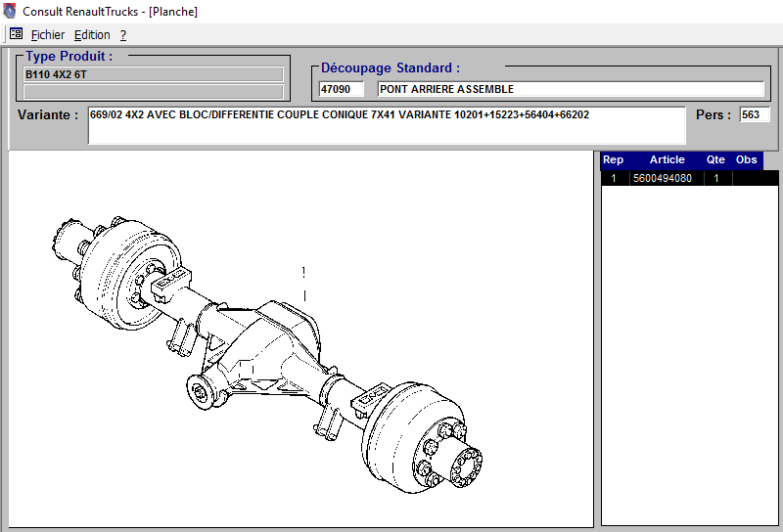Click the Rep cell of the first row

tap(614, 178)
